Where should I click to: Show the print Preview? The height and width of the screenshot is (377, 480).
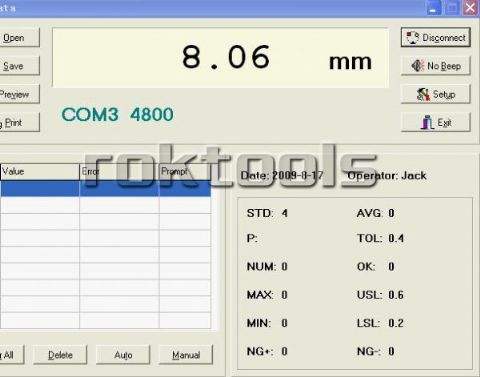(x=19, y=94)
